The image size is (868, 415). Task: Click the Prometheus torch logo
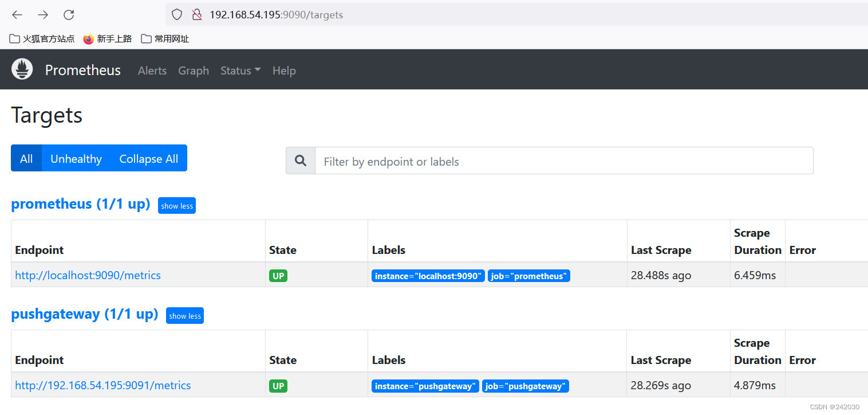click(x=22, y=69)
